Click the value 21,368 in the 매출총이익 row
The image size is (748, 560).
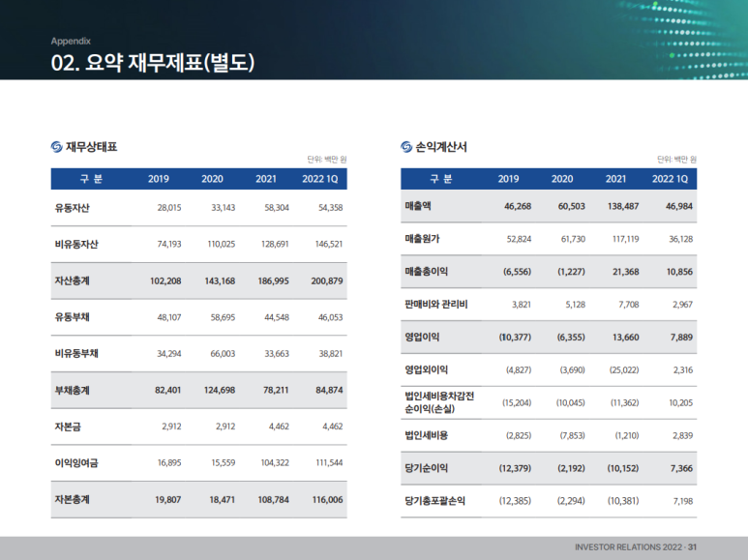pyautogui.click(x=626, y=272)
